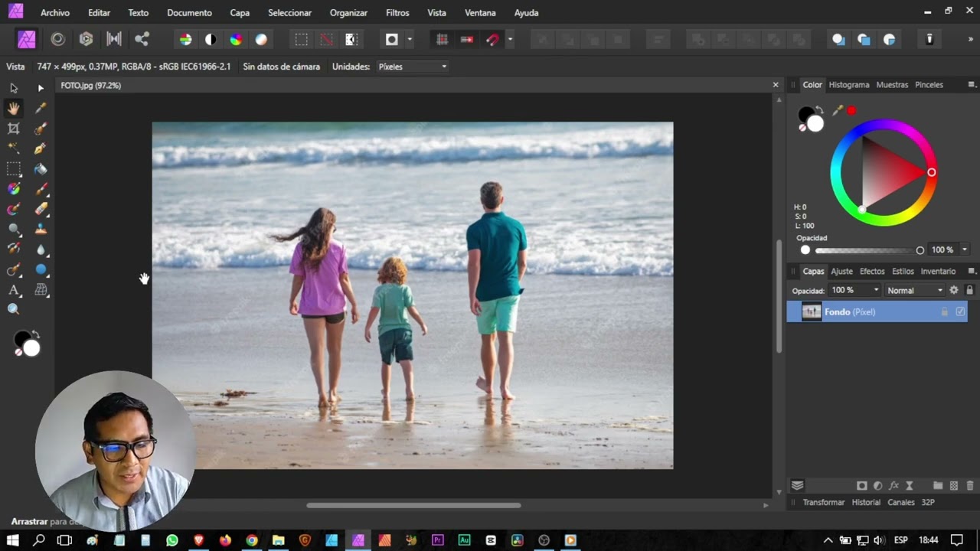Click the Invert Selection toolbar icon
The height and width of the screenshot is (551, 980).
coord(351,40)
